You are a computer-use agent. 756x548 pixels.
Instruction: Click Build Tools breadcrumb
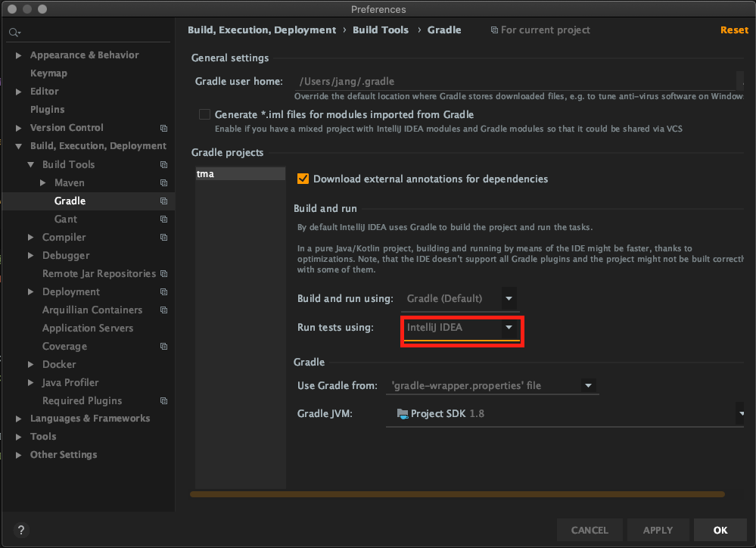[381, 30]
